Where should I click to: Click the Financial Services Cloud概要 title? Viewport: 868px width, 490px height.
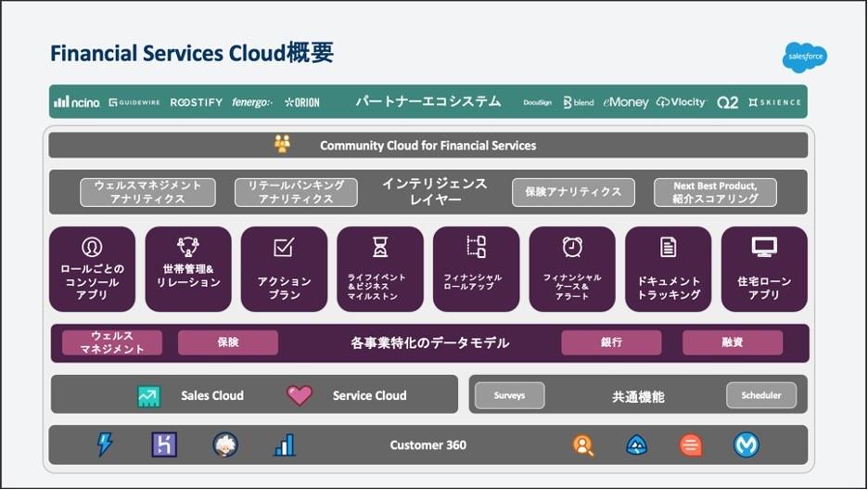point(192,53)
